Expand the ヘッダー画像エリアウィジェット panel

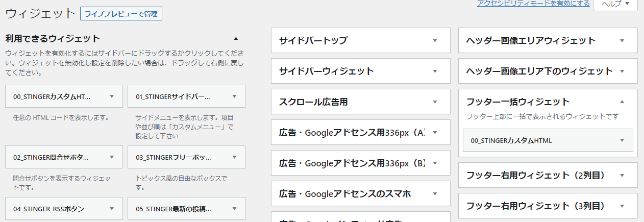pos(622,40)
